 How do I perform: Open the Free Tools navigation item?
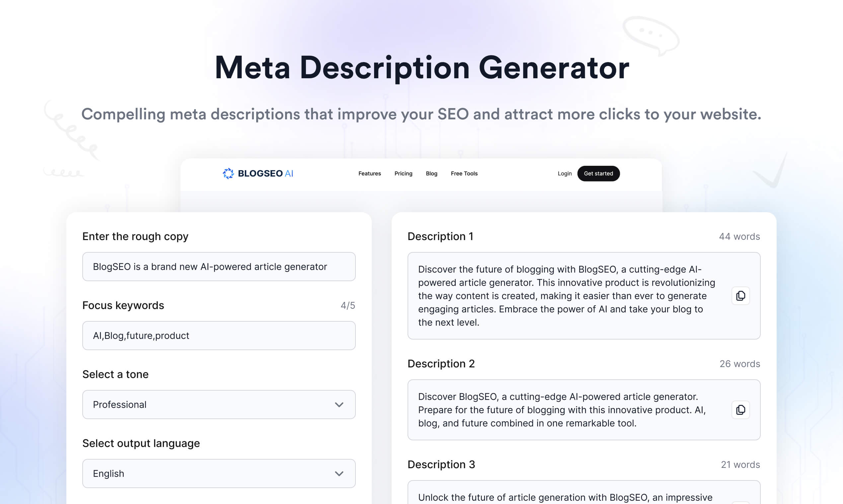(464, 173)
